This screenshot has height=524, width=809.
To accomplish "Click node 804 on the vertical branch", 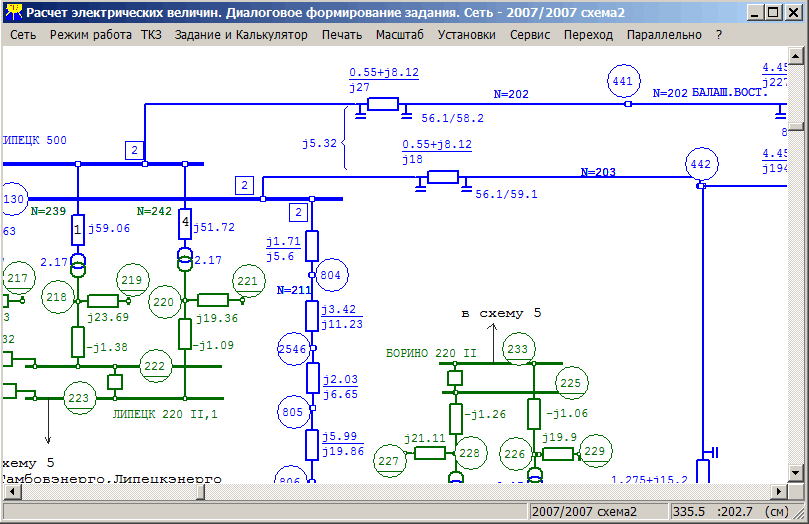I will point(331,274).
